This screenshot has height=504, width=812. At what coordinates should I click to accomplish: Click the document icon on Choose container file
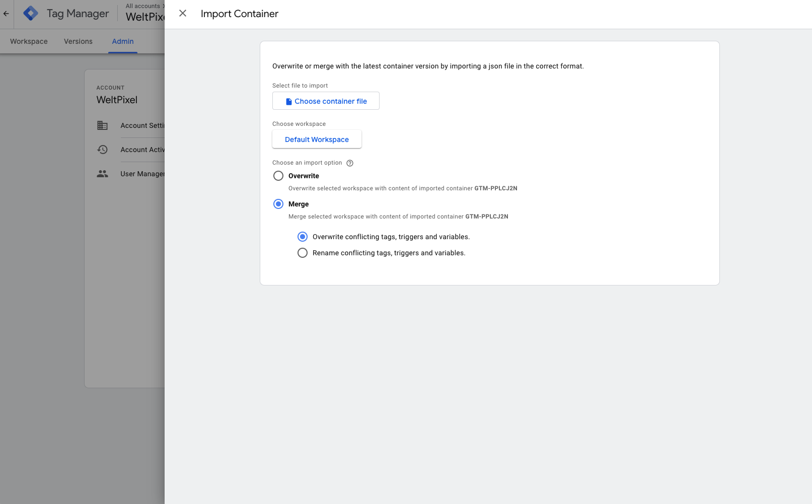[289, 102]
